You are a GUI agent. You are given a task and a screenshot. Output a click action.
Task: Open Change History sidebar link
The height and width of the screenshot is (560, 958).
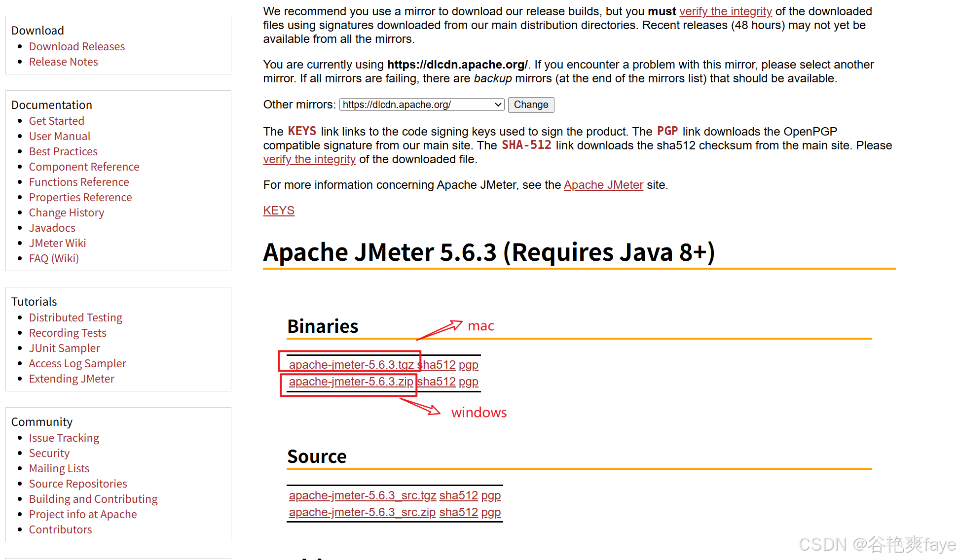pyautogui.click(x=67, y=212)
